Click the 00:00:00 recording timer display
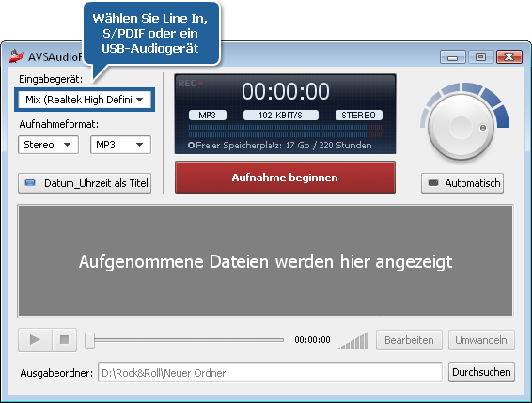Screen dimensions: 532x403 point(286,92)
